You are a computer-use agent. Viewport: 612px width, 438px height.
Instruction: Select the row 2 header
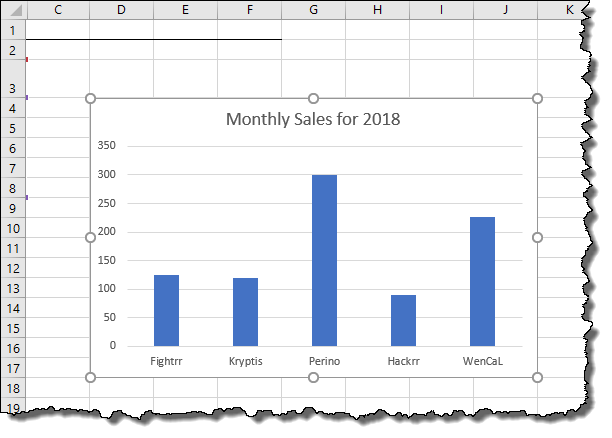point(12,49)
